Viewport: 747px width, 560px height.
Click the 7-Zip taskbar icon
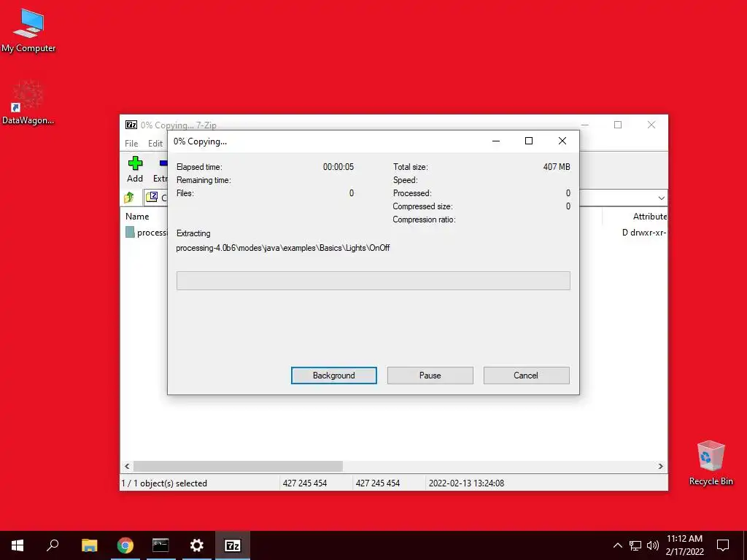(233, 545)
